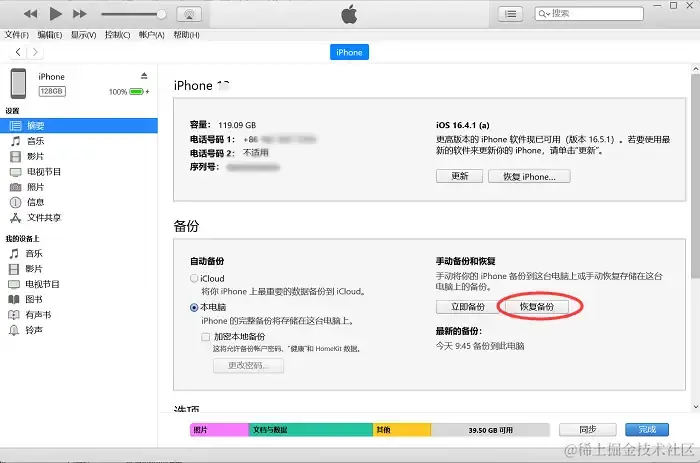
Task: Open the 文件(F) menu
Action: (x=17, y=35)
